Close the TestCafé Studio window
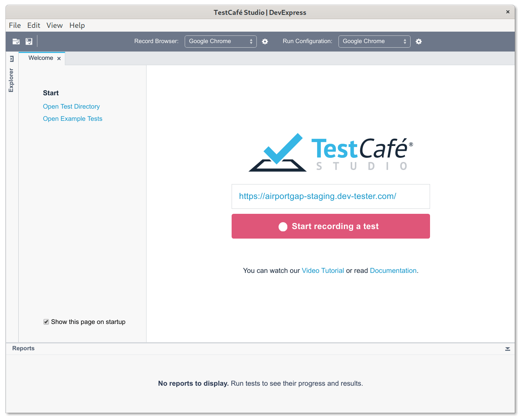The height and width of the screenshot is (420, 522). click(x=508, y=12)
